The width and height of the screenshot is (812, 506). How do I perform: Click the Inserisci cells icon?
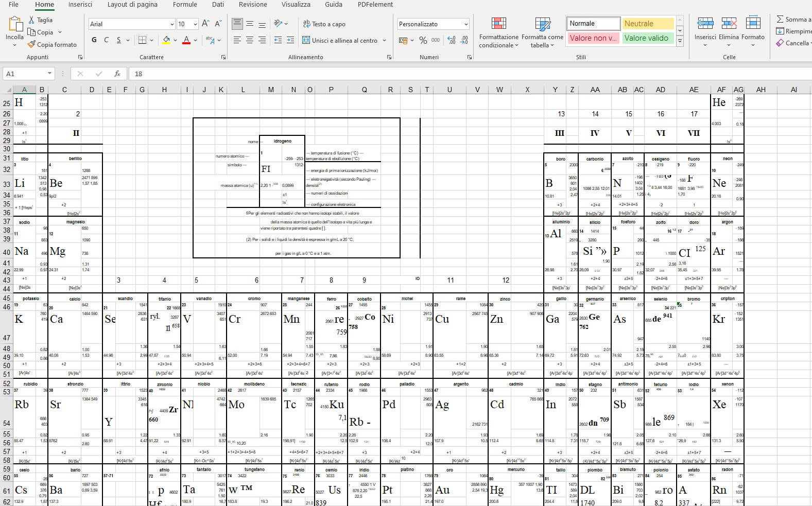(x=705, y=24)
